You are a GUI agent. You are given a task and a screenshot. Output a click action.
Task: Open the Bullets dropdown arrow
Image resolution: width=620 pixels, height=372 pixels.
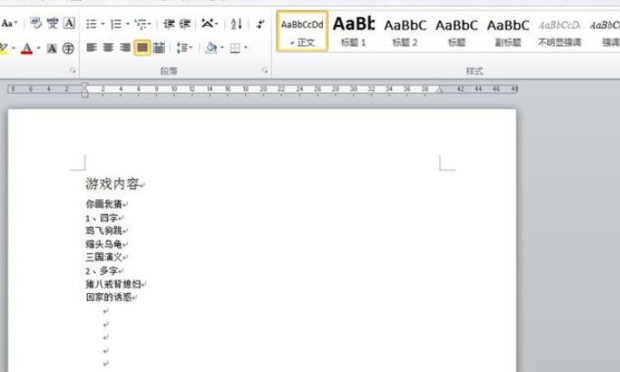[x=102, y=24]
